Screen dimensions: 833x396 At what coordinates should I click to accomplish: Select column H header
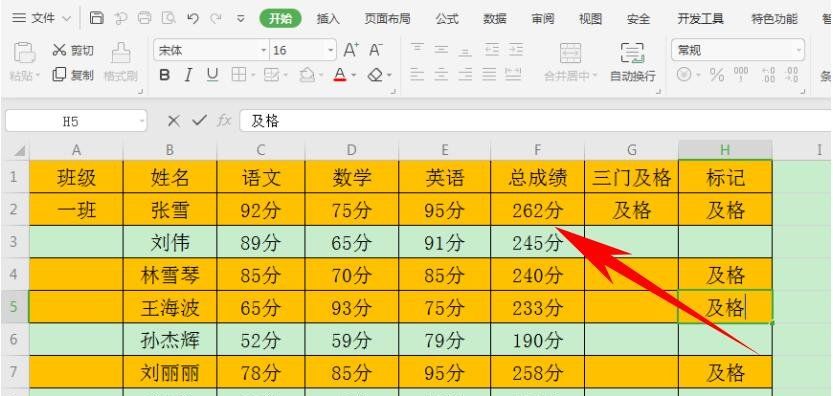click(x=725, y=150)
